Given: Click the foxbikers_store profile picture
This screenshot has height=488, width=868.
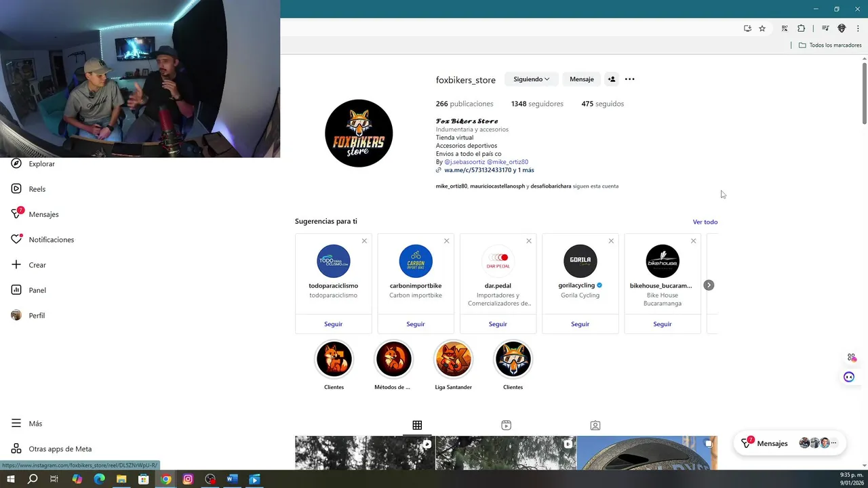Looking at the screenshot, I should pos(359,134).
